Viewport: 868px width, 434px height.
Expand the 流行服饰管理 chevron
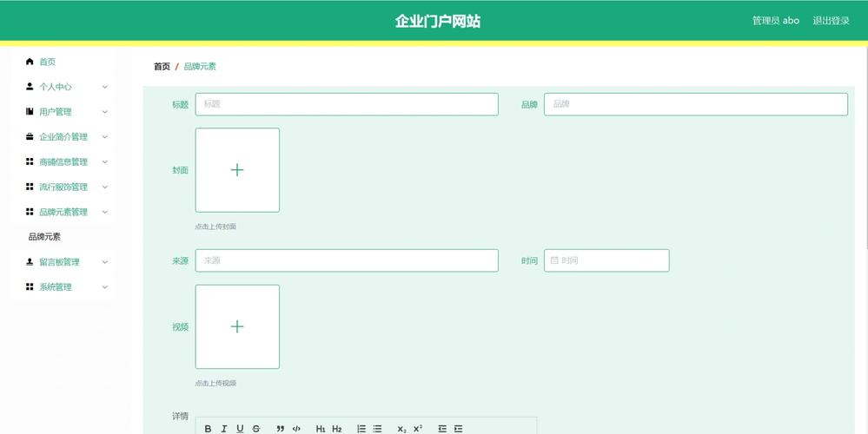pos(104,187)
